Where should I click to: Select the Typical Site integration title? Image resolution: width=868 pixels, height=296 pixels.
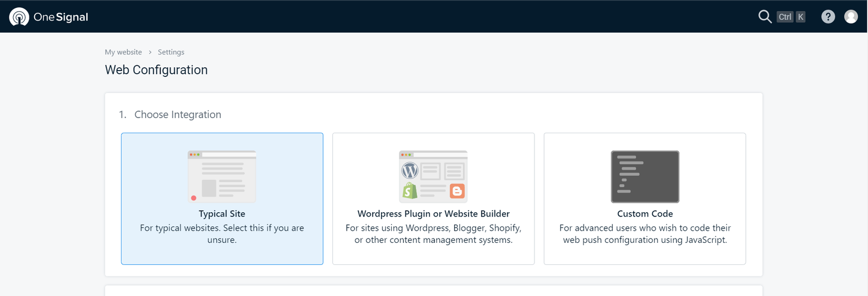click(222, 214)
